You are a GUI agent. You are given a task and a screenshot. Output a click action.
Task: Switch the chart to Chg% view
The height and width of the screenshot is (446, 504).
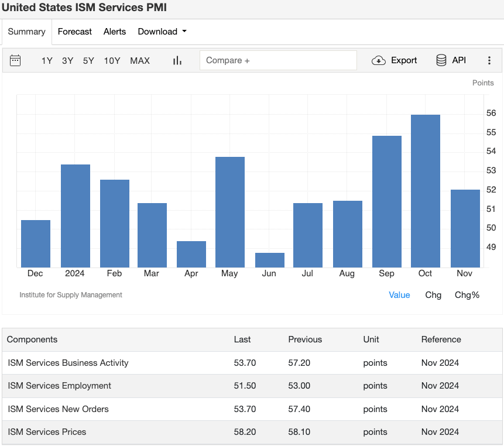point(467,295)
